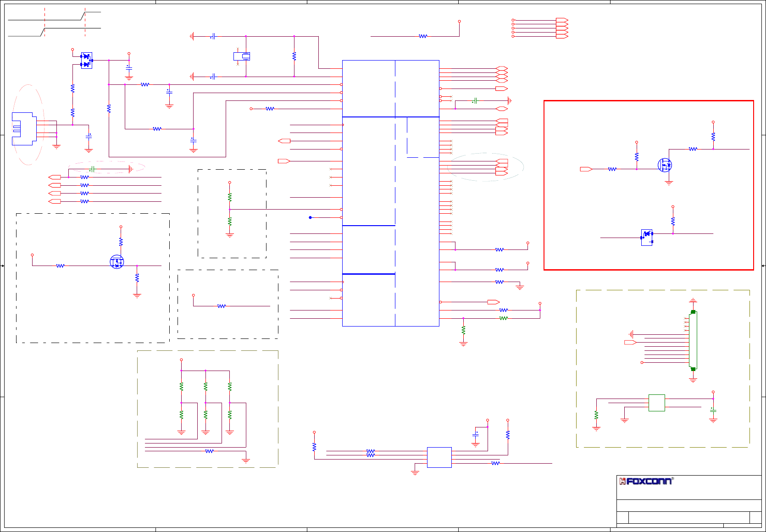Select the MOSFET symbol inside the red-bordered box
766x532 pixels.
click(665, 165)
